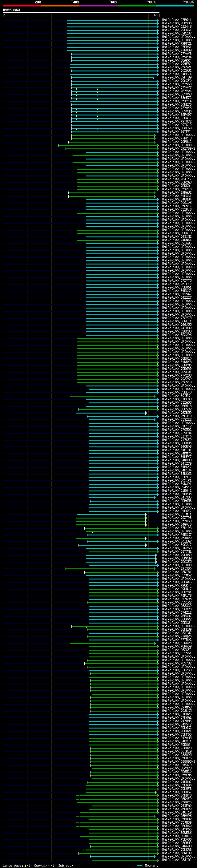Select hit UniRef100_Q5C310

(x=177, y=416)
